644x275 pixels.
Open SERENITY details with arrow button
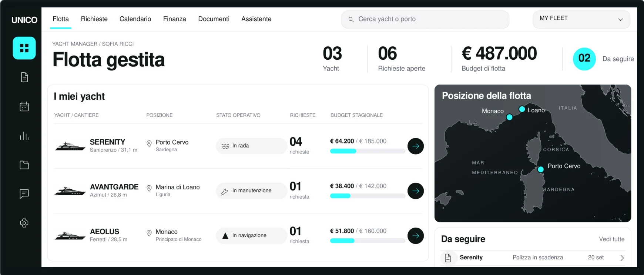coord(416,146)
